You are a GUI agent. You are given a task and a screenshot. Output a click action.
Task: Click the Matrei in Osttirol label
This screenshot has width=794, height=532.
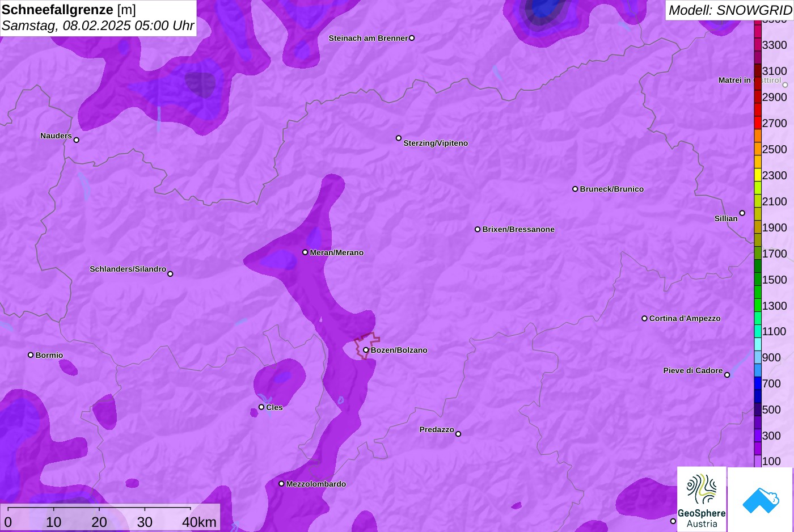[x=750, y=80]
